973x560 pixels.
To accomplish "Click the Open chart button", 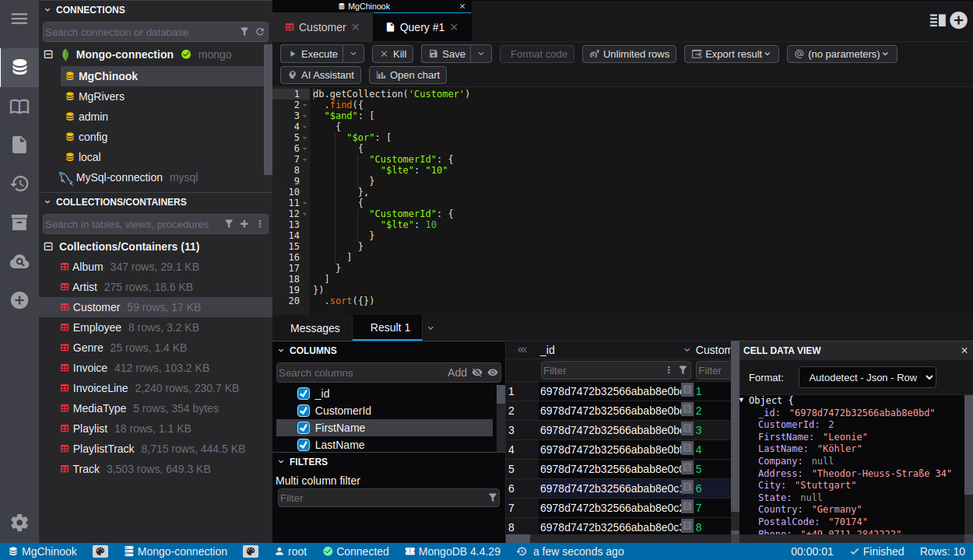I will (408, 75).
